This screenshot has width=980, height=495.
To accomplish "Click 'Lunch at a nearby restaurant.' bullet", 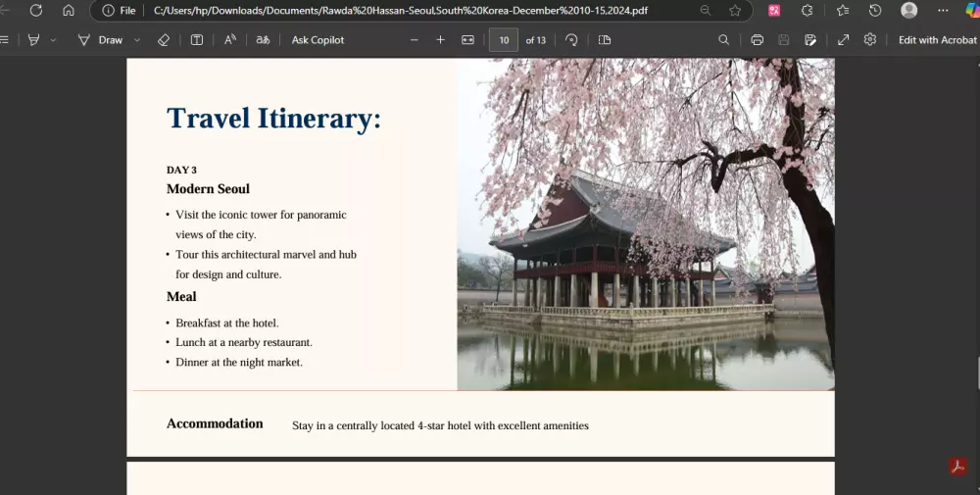I will click(x=244, y=342).
